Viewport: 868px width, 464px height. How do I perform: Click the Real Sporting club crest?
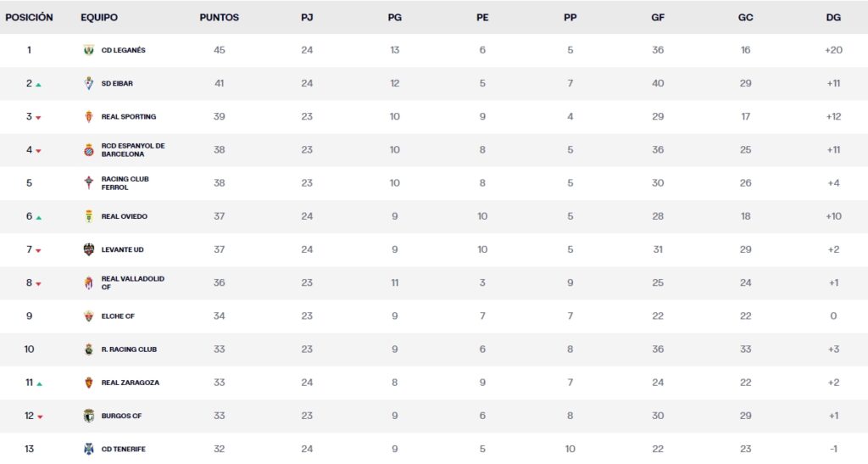click(88, 116)
